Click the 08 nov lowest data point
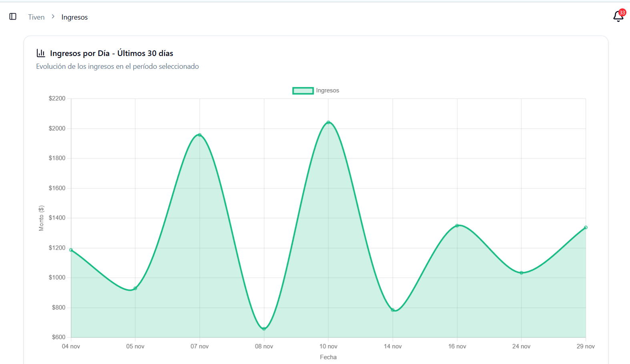The height and width of the screenshot is (364, 630). pyautogui.click(x=264, y=329)
